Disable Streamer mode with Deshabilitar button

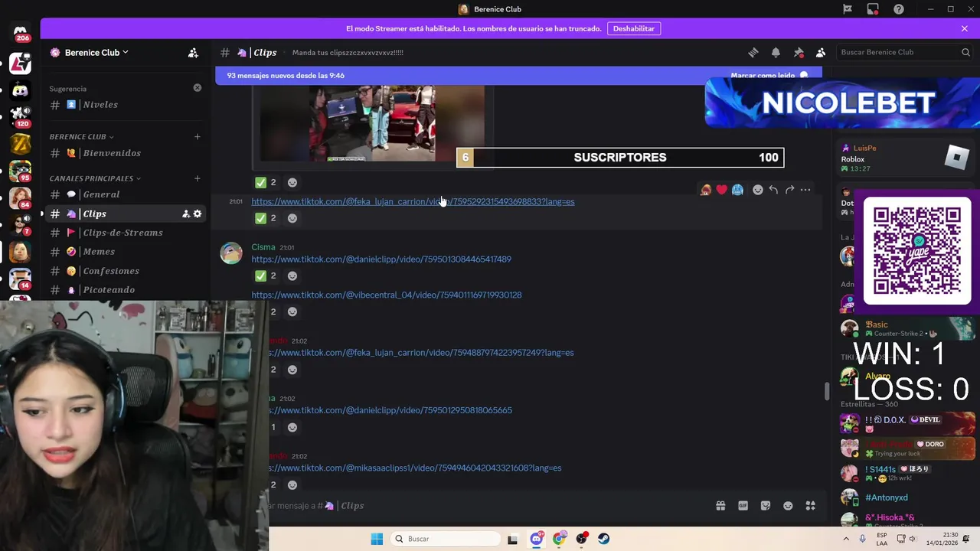click(634, 28)
